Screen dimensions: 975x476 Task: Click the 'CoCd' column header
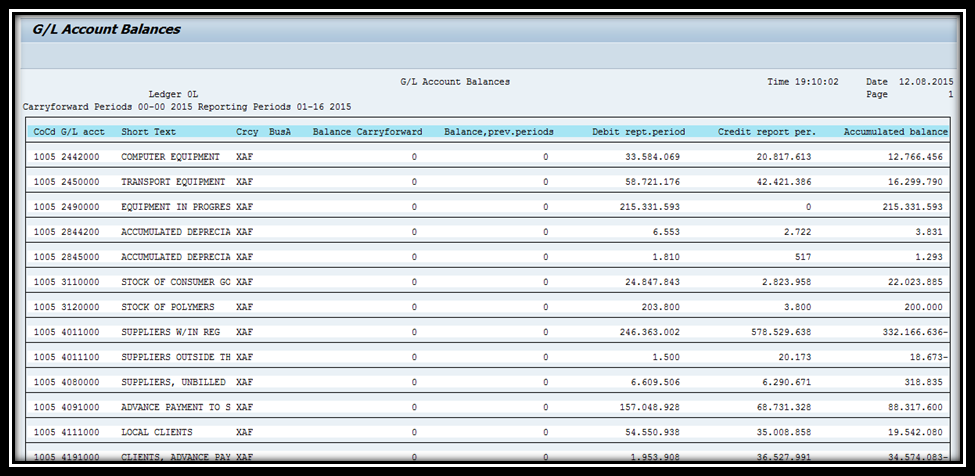point(44,132)
